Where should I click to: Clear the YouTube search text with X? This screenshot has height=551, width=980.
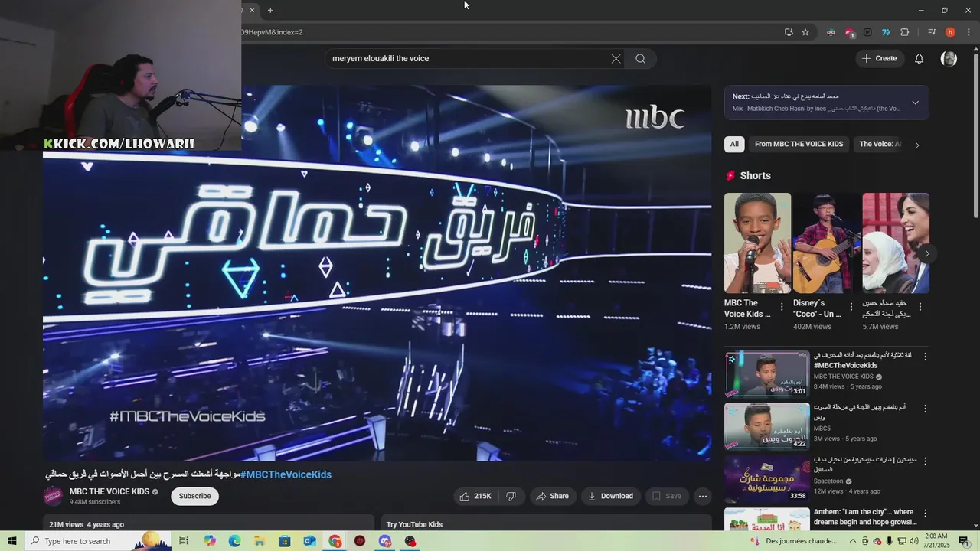(x=616, y=59)
